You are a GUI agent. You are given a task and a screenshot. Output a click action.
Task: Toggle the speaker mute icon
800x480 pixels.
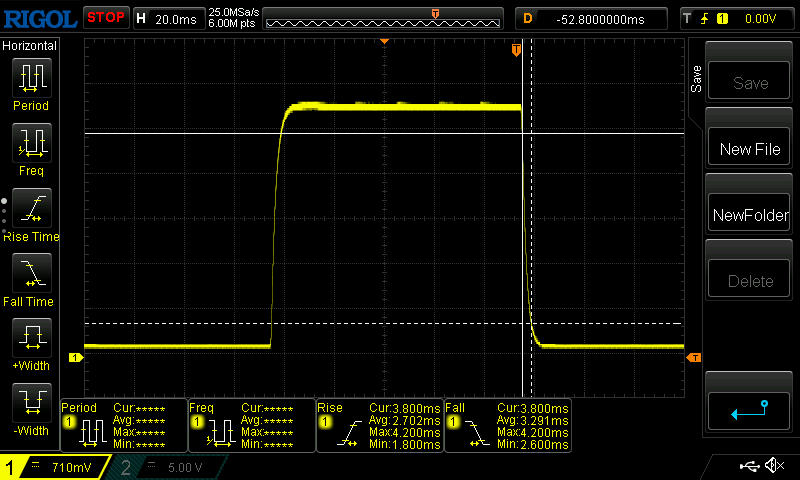click(x=773, y=466)
